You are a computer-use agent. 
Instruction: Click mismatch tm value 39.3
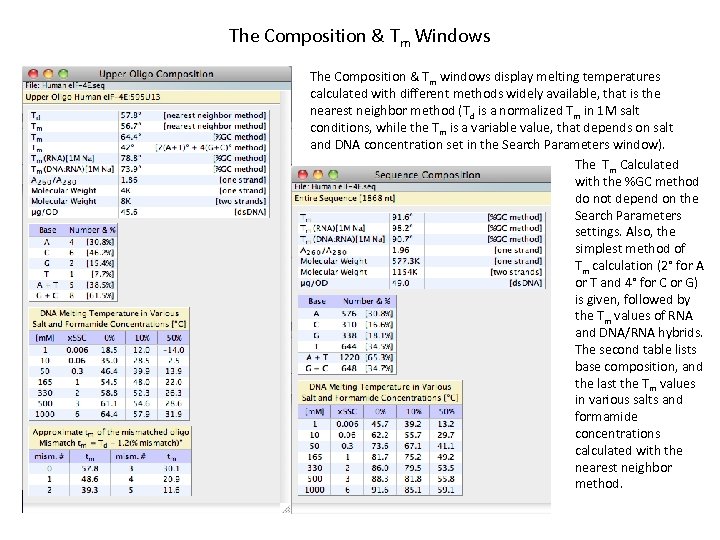coord(90,490)
